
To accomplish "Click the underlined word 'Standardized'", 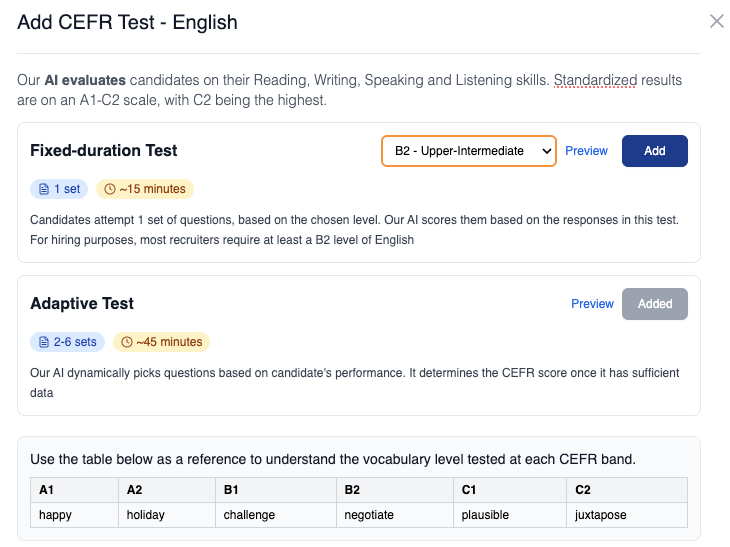I will (x=595, y=80).
